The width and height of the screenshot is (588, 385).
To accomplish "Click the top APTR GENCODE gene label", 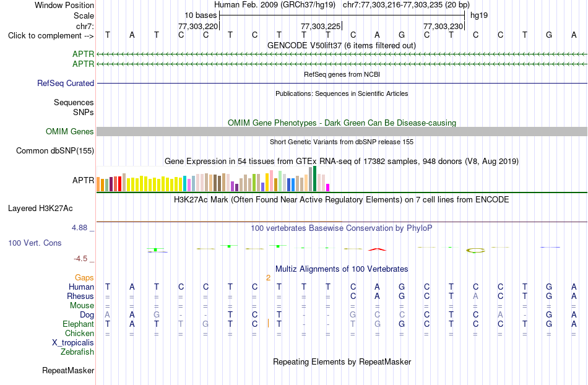I will (x=84, y=54).
